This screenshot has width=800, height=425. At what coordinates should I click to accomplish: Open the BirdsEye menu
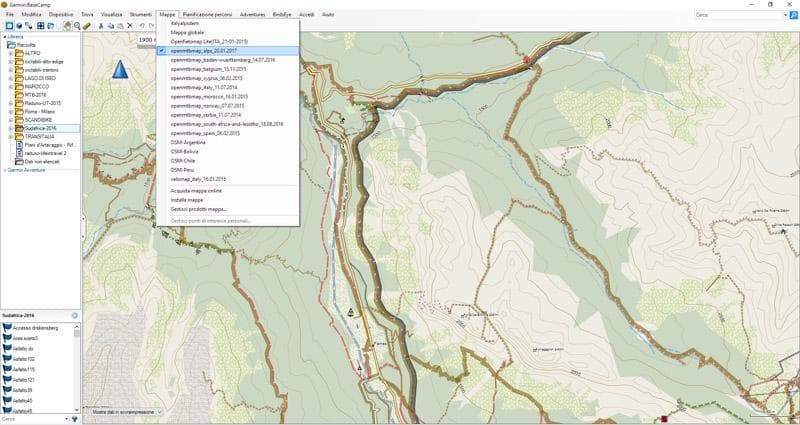(x=282, y=14)
